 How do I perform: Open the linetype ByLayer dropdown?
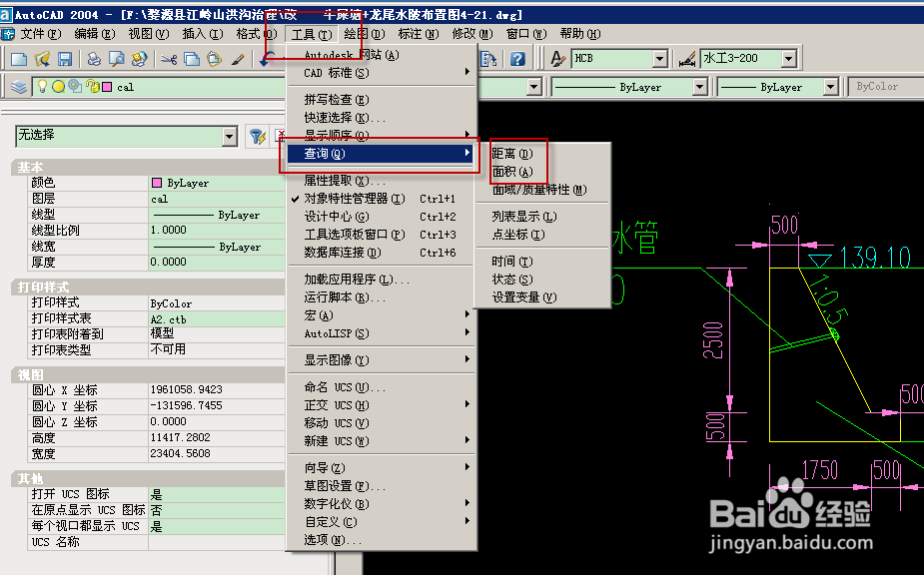pos(699,87)
